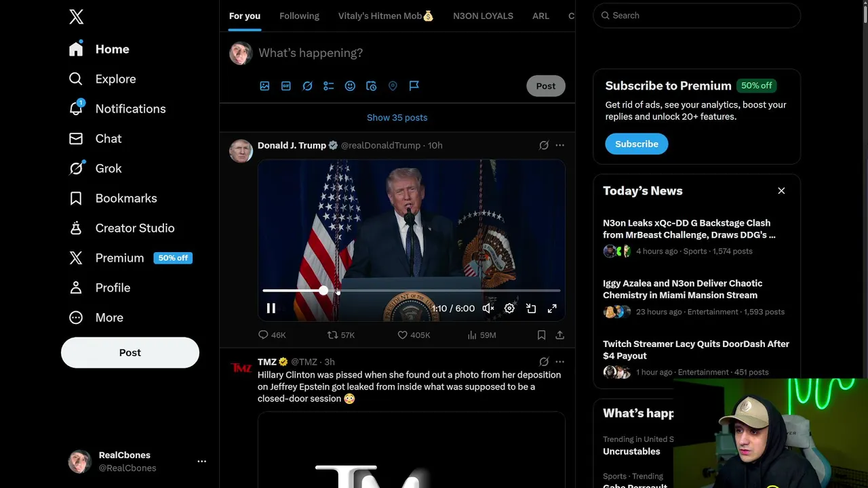Open Donald J. Trump profile name
This screenshot has height=488, width=868.
click(292, 146)
